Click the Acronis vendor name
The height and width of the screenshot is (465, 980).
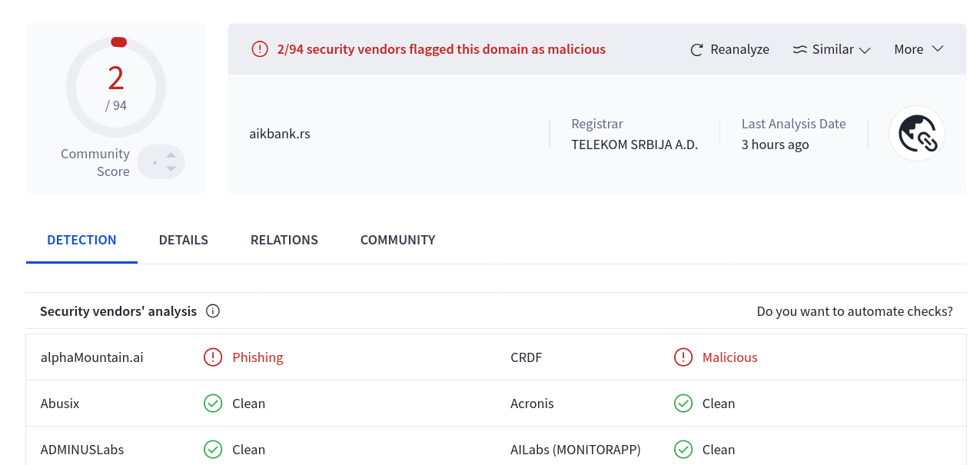[x=532, y=404]
